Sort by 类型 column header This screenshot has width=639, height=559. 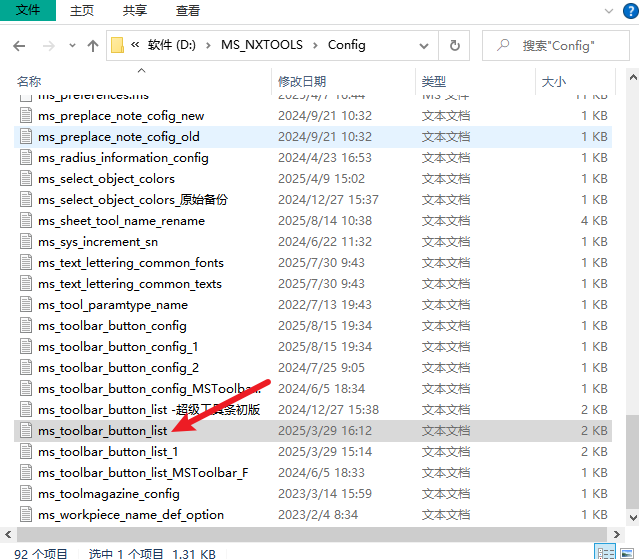point(434,81)
